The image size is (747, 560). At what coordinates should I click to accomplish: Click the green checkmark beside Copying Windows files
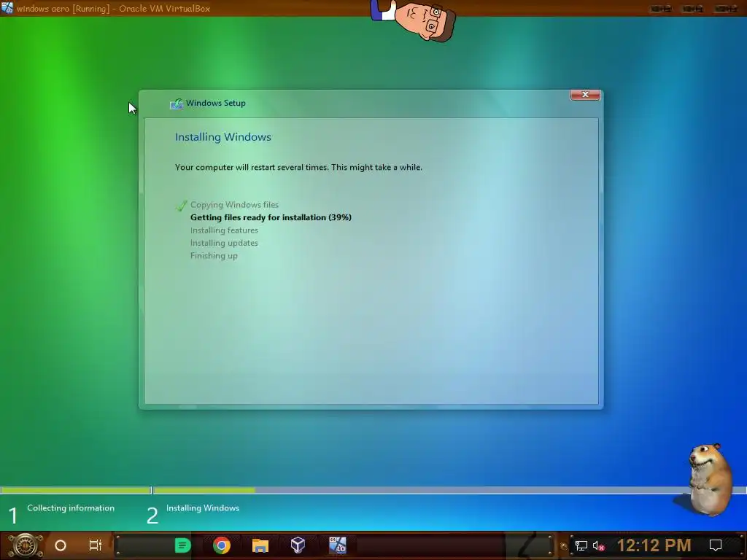pos(181,205)
